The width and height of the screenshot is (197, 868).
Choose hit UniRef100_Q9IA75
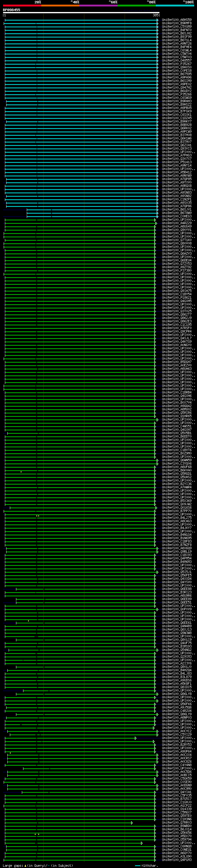[x=177, y=291]
